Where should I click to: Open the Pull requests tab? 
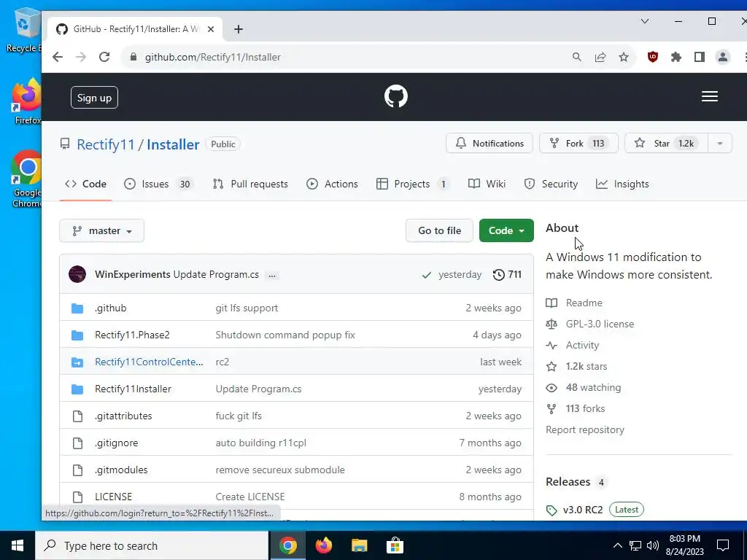click(x=250, y=184)
